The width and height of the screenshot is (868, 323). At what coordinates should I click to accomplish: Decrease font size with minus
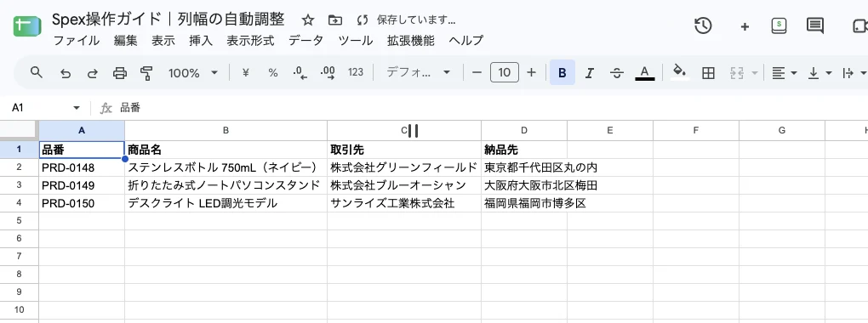pos(477,72)
